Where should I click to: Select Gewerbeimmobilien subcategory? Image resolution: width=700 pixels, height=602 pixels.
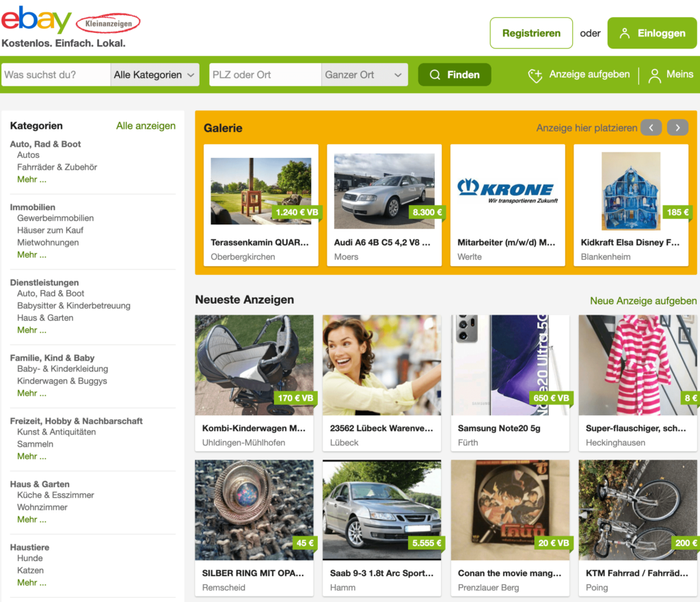(55, 218)
